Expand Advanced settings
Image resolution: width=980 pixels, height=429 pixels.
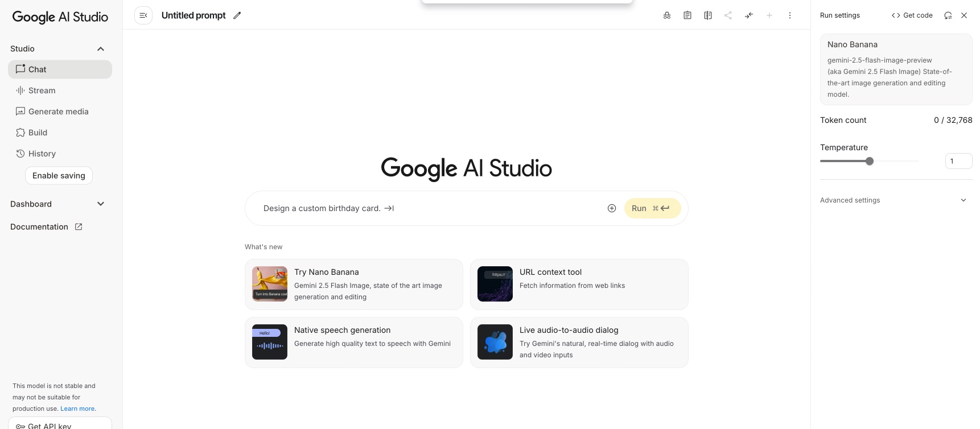tap(896, 200)
